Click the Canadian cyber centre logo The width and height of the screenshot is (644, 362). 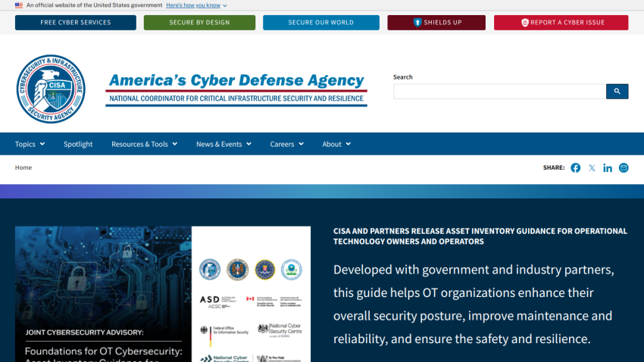click(x=274, y=301)
